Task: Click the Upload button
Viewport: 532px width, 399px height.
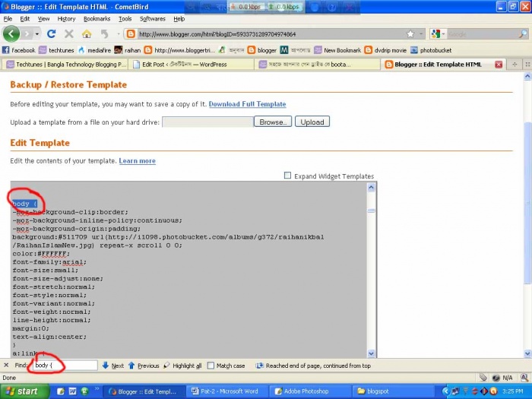Action: click(x=312, y=122)
